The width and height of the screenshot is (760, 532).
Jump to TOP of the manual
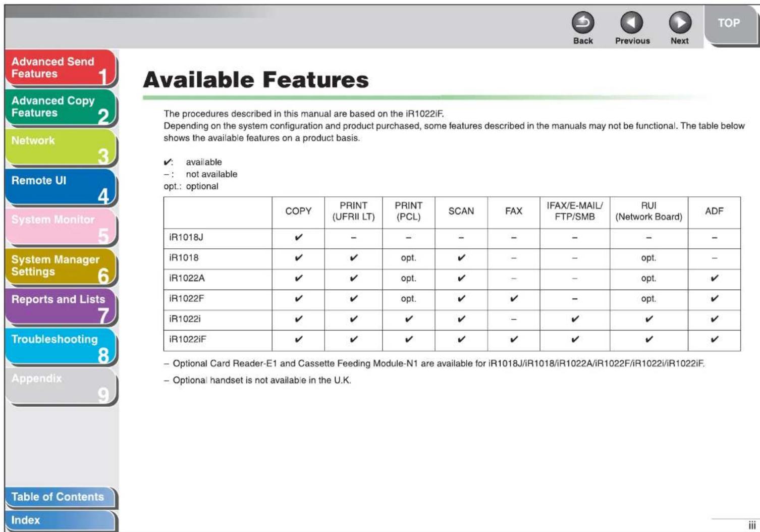[x=729, y=23]
